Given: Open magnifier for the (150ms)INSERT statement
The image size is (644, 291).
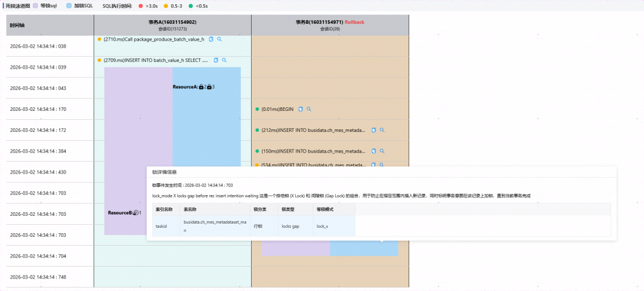Looking at the screenshot, I should tap(382, 151).
